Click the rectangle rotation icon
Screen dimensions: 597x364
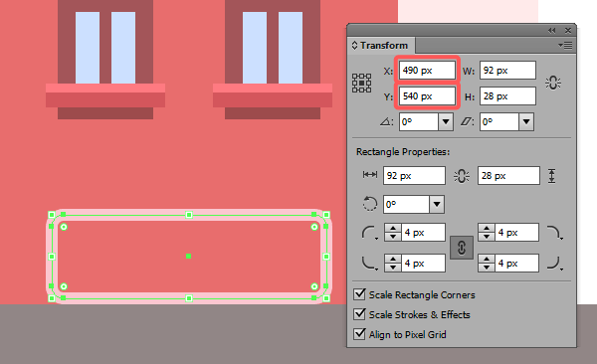369,204
